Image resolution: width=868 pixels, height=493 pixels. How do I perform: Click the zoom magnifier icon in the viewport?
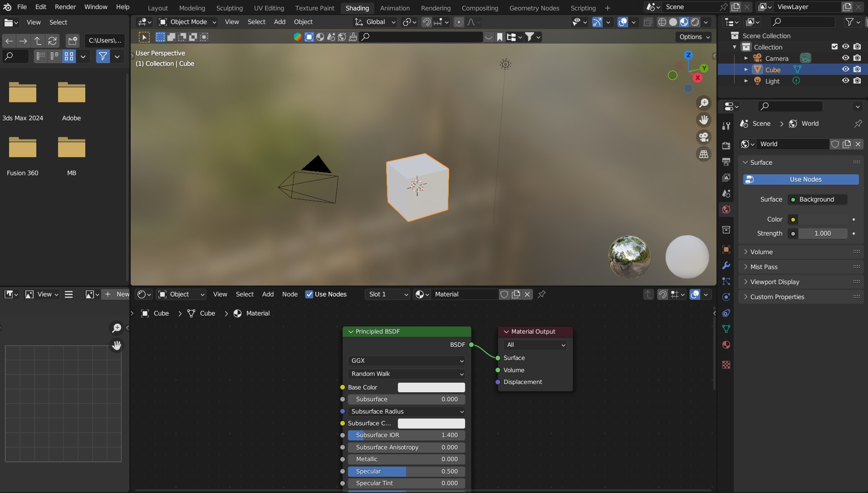pos(704,103)
